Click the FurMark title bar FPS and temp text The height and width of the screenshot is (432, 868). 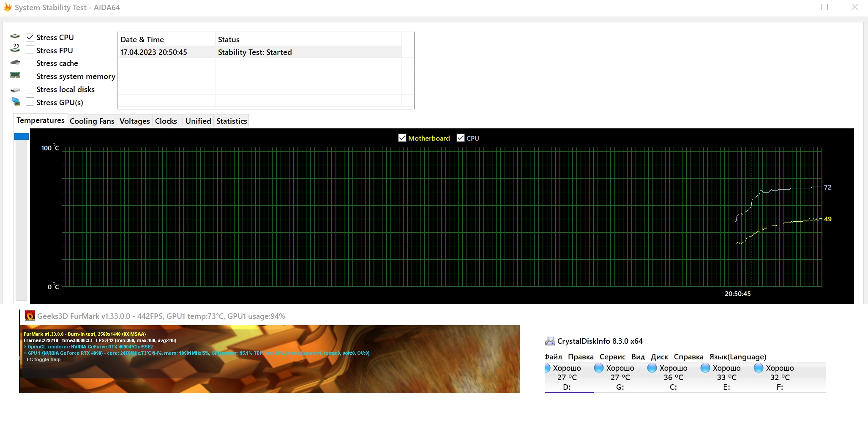point(161,316)
